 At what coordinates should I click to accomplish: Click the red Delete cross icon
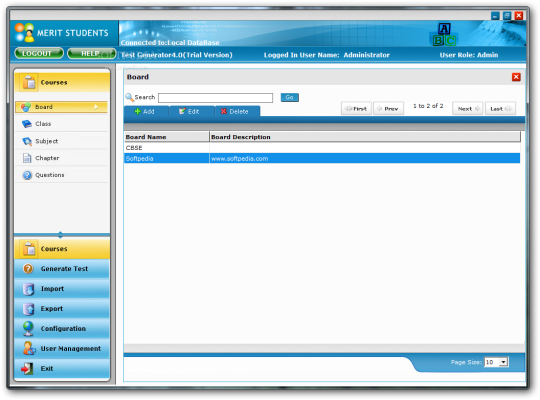pyautogui.click(x=224, y=111)
